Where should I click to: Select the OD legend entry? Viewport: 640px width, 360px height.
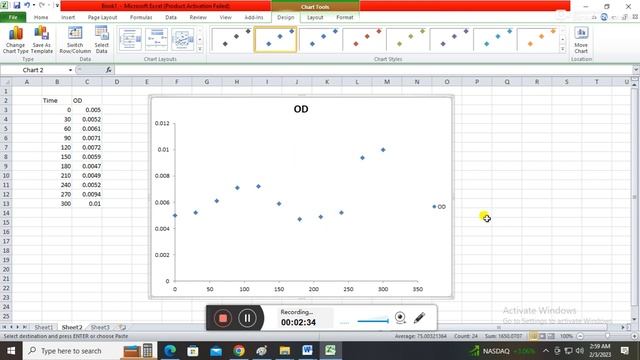click(x=439, y=207)
